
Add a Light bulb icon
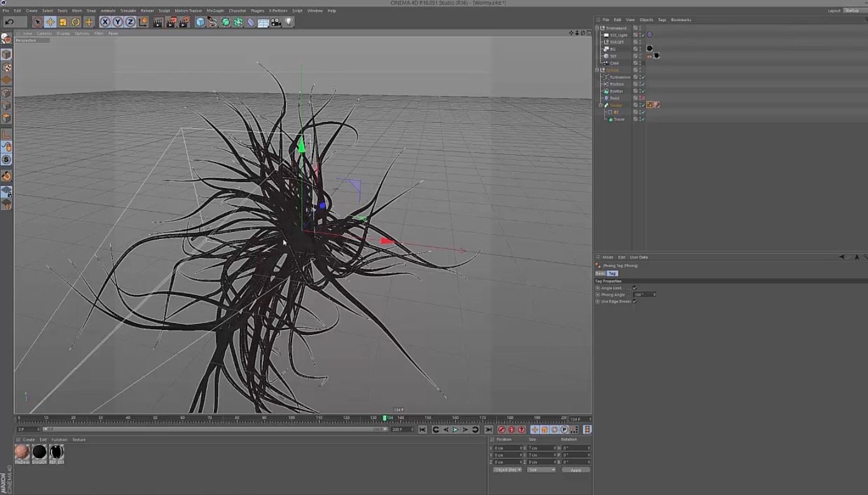pos(289,22)
